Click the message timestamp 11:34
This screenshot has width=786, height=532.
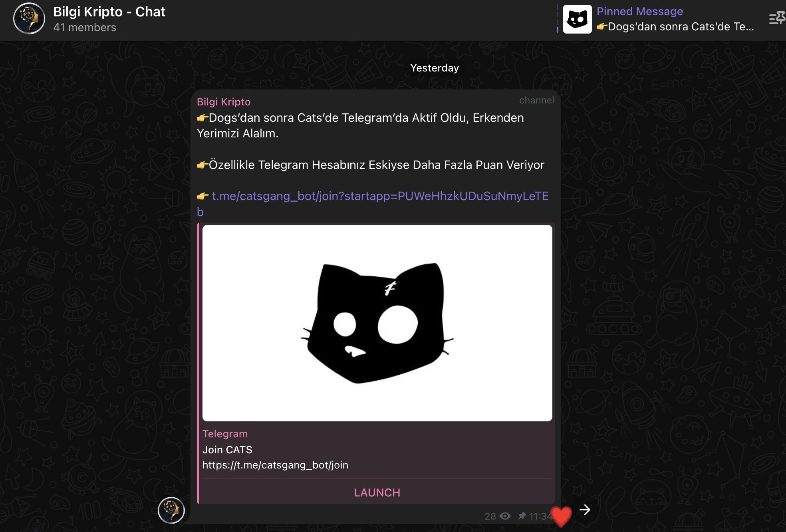tap(540, 516)
